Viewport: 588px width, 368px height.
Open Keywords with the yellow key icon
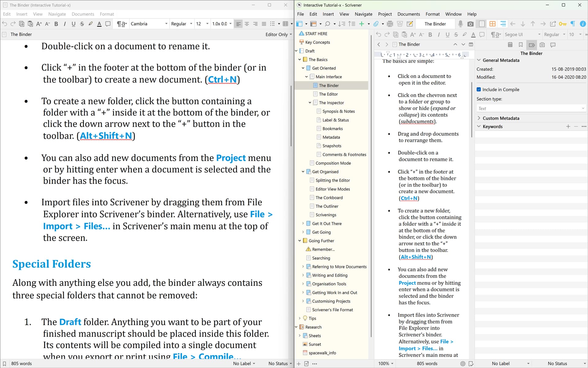coord(563,24)
